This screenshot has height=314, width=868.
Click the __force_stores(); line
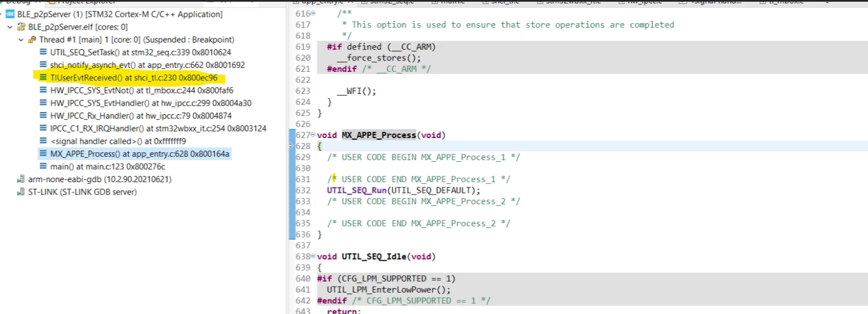tap(379, 58)
